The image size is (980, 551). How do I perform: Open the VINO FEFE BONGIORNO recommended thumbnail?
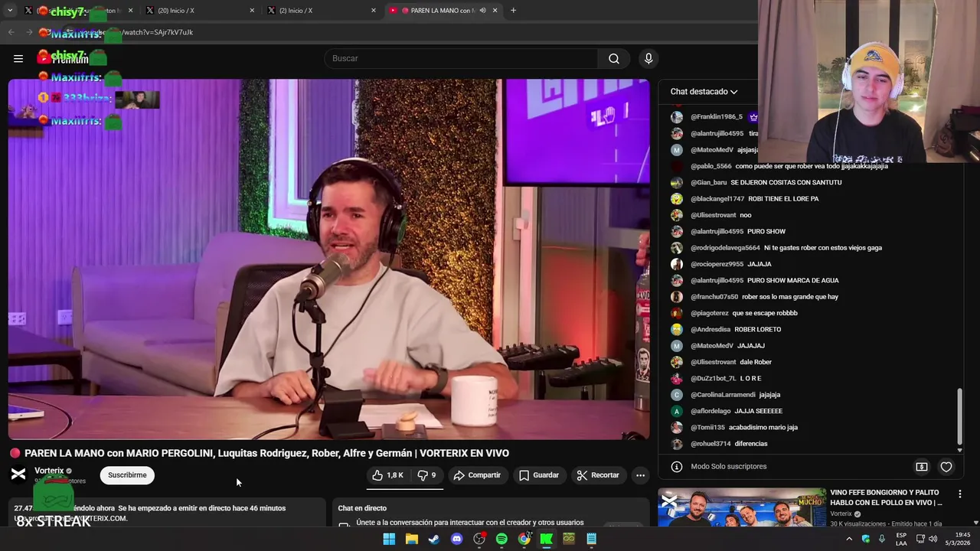click(742, 507)
